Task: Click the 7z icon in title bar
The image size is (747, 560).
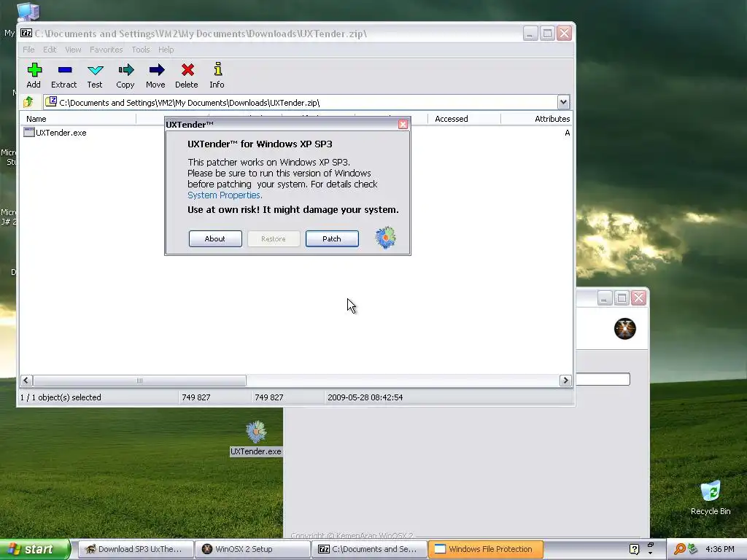Action: 26,34
